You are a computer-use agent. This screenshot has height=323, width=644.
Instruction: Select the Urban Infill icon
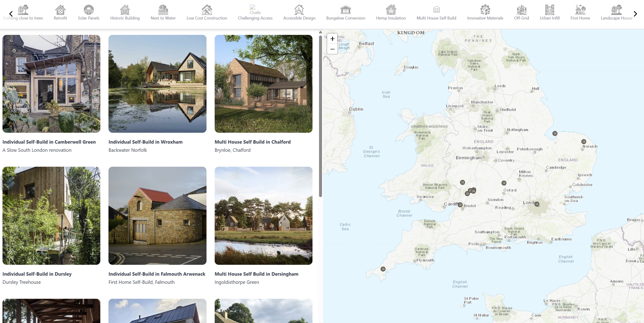(x=550, y=10)
